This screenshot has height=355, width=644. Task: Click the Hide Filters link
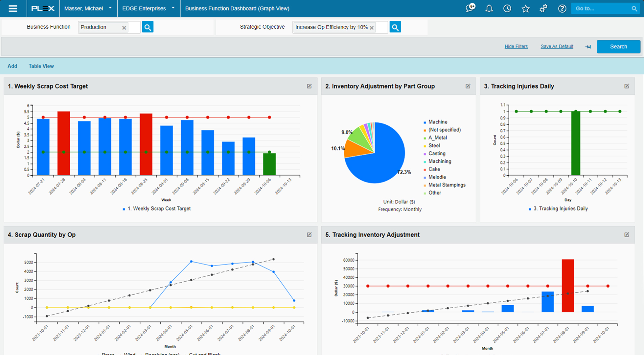[516, 46]
